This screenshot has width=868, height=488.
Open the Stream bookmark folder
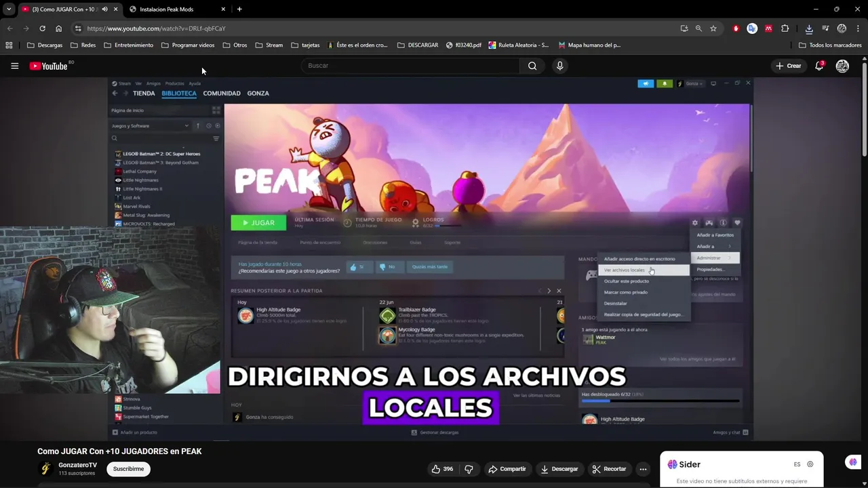click(x=269, y=45)
